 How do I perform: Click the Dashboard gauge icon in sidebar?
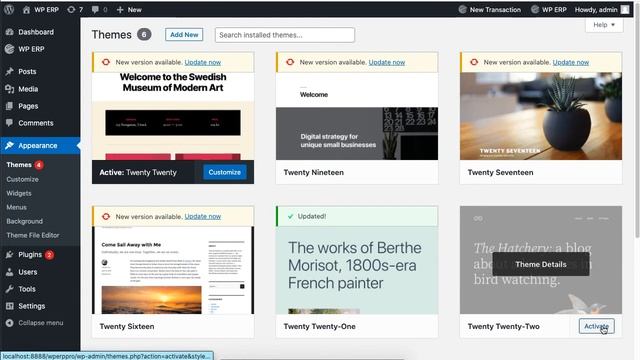coord(10,32)
